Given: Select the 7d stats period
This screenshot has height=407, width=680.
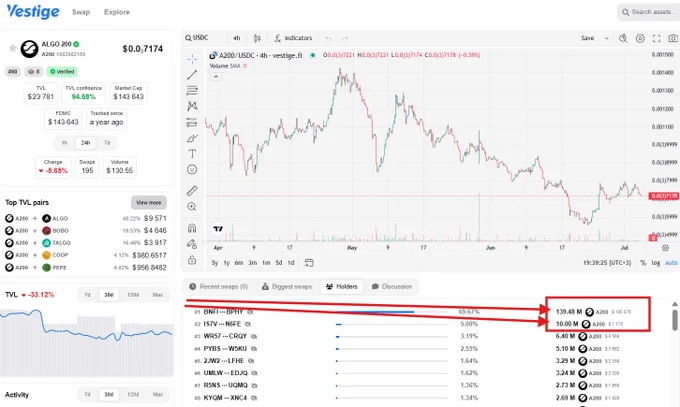Looking at the screenshot, I should tap(107, 143).
